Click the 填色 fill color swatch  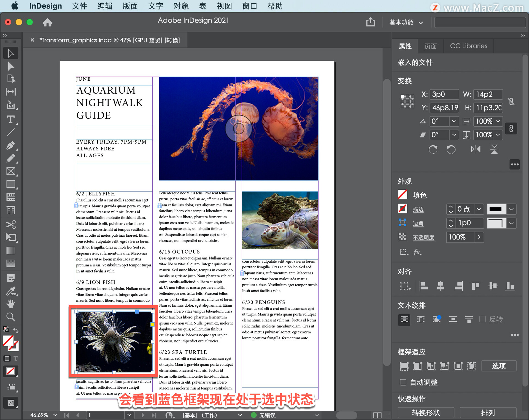403,195
